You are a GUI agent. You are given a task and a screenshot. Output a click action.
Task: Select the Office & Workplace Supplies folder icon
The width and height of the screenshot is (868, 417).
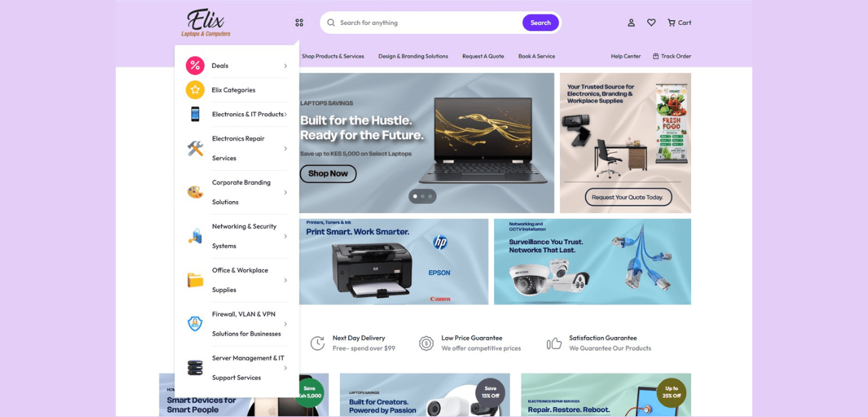[194, 280]
